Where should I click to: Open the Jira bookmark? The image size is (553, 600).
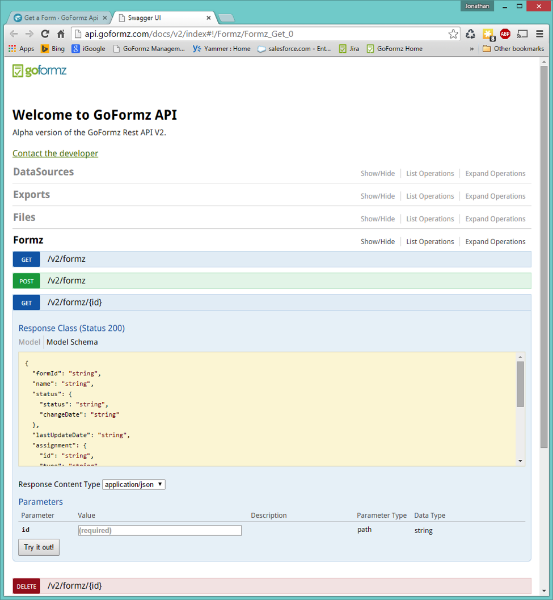[349, 49]
